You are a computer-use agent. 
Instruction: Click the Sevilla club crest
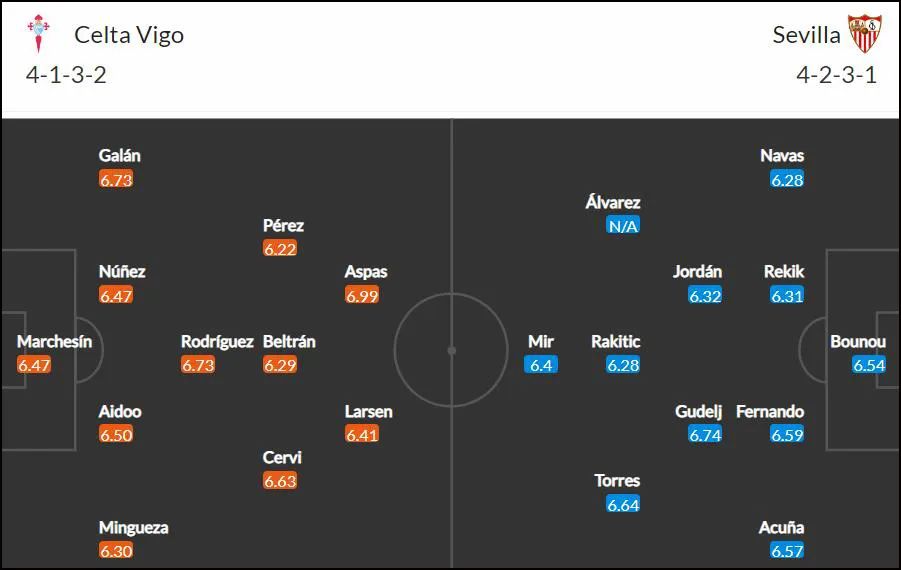coord(865,34)
